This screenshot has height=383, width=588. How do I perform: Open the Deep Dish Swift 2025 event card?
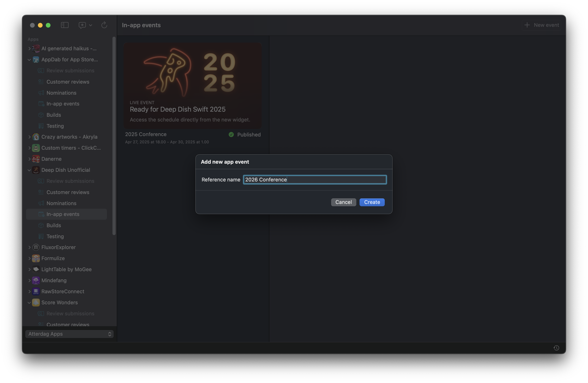coord(193,85)
